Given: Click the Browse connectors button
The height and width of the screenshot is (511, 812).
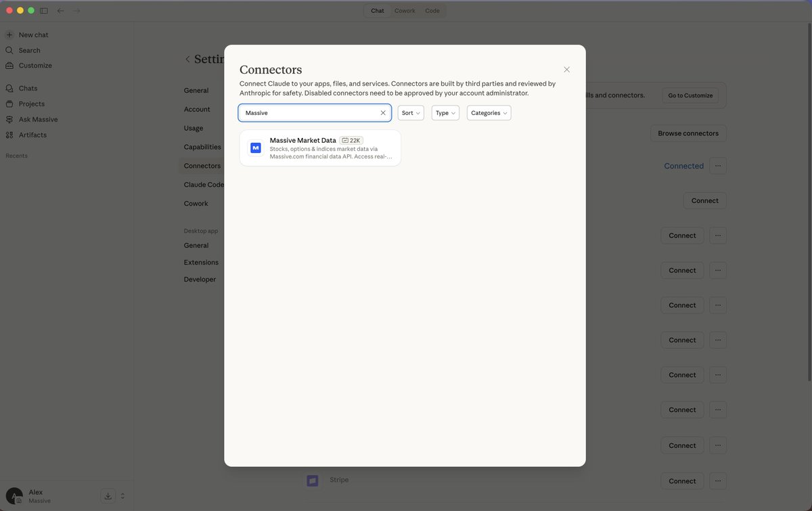Looking at the screenshot, I should click(688, 133).
